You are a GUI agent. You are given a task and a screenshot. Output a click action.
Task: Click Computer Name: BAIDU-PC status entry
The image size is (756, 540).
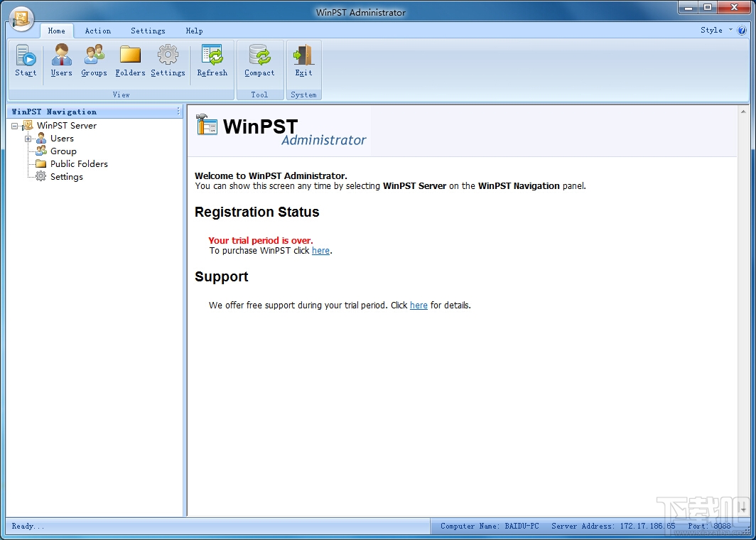point(490,526)
